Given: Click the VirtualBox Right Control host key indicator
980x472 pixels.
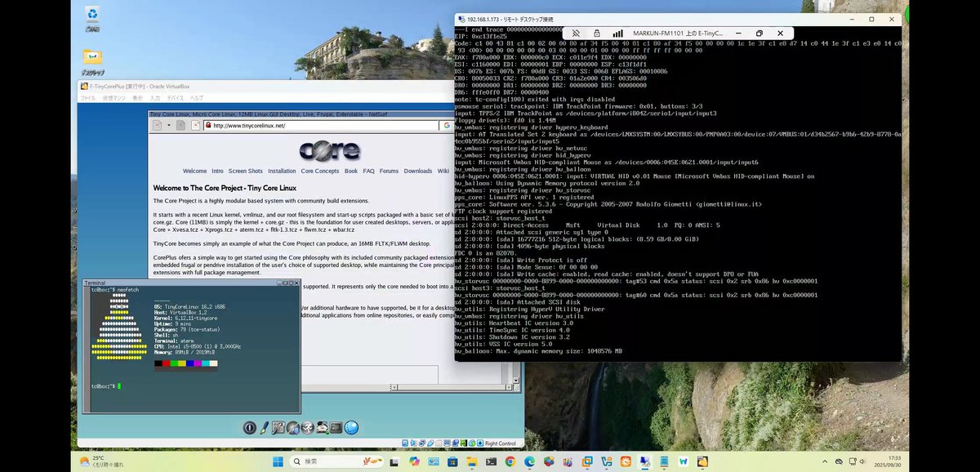Looking at the screenshot, I should coord(501,443).
